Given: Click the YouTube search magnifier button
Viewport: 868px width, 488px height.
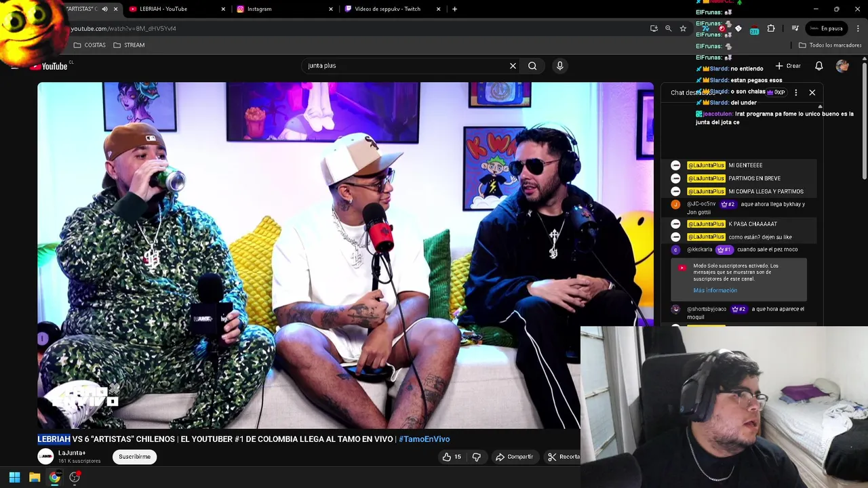Looking at the screenshot, I should 532,66.
